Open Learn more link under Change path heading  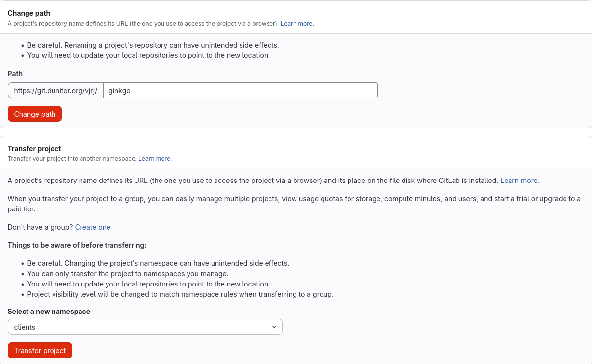pyautogui.click(x=297, y=24)
